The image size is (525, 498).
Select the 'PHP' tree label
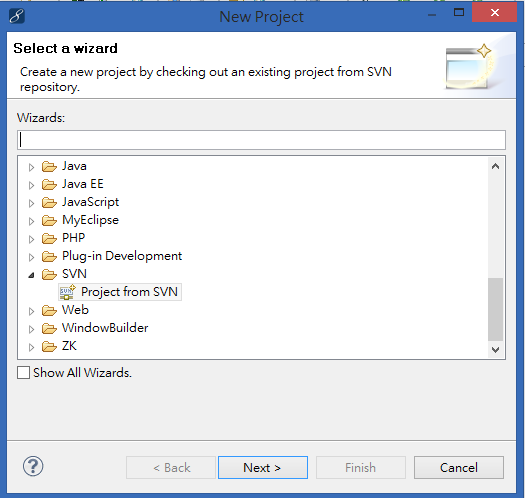(74, 238)
